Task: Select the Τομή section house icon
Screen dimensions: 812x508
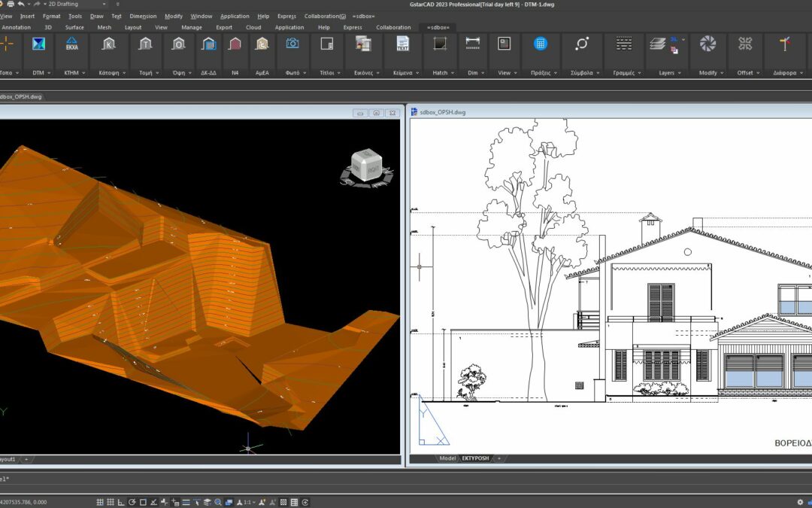Action: [x=145, y=44]
